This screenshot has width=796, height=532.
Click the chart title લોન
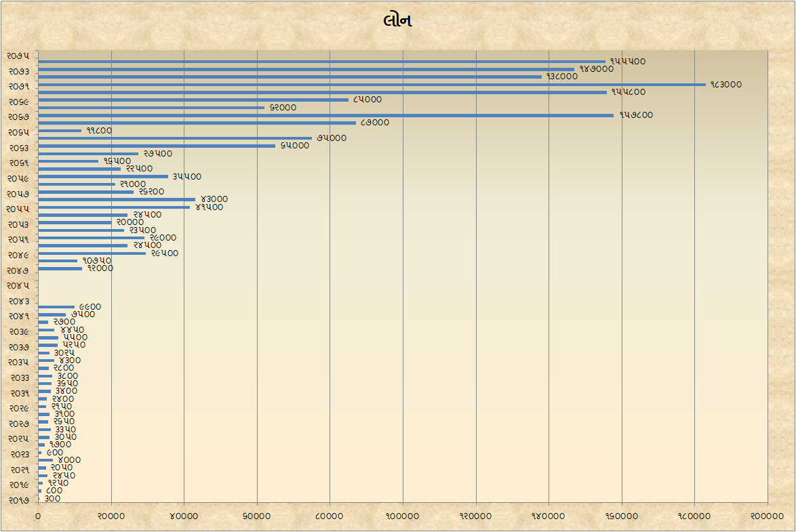[x=397, y=21]
